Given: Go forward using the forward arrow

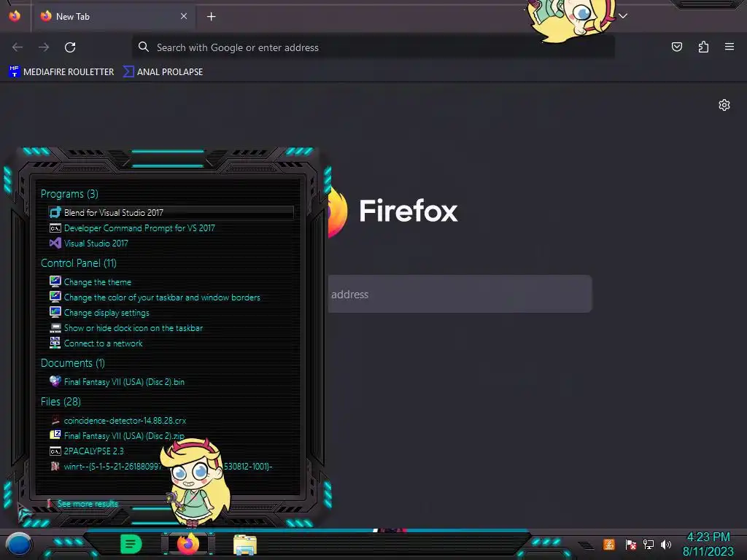Looking at the screenshot, I should (44, 47).
